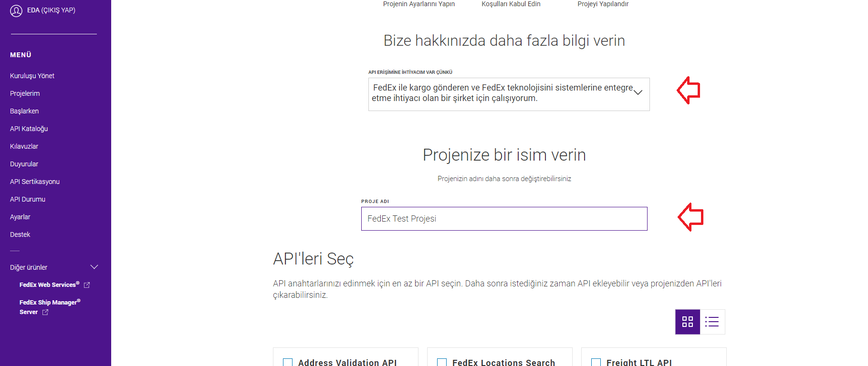Switch to list view layout icon

712,322
